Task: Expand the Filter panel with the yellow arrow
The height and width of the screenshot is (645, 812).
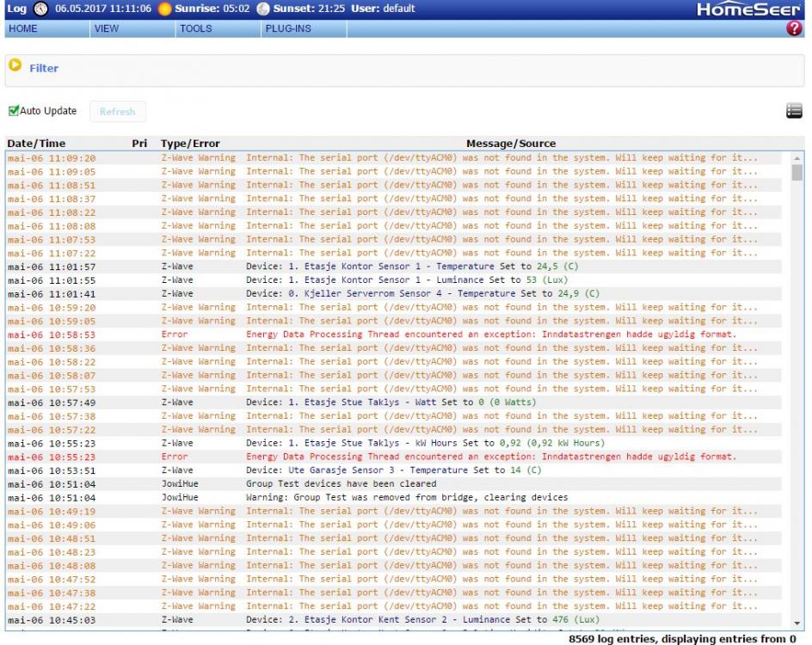Action: point(15,65)
